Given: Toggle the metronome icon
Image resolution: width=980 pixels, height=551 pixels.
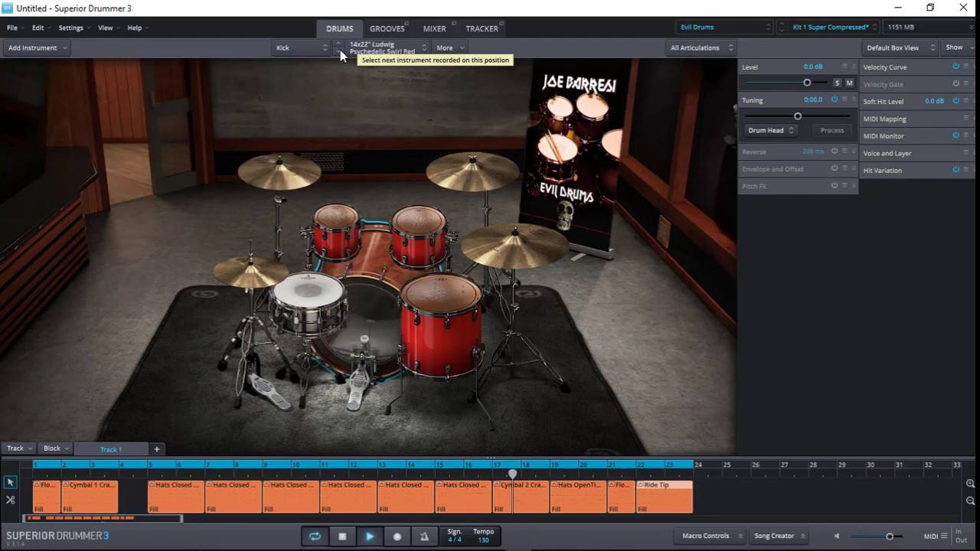Looking at the screenshot, I should (x=424, y=536).
